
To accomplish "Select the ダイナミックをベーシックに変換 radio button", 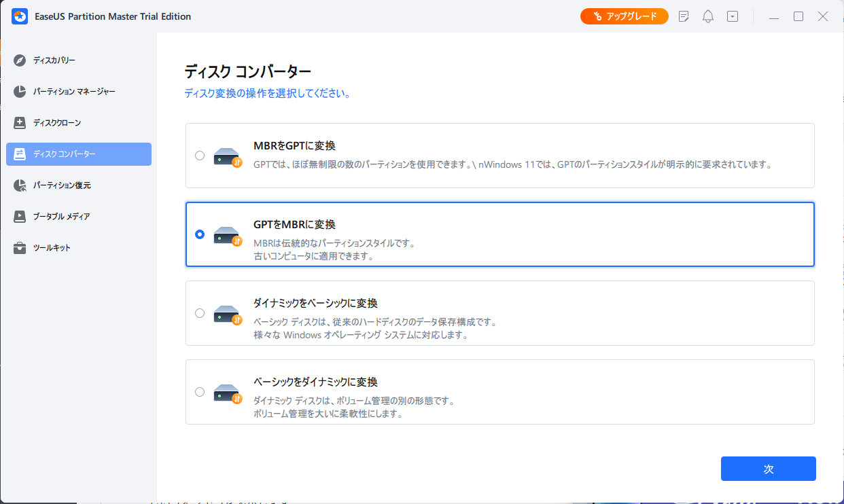I will point(199,313).
